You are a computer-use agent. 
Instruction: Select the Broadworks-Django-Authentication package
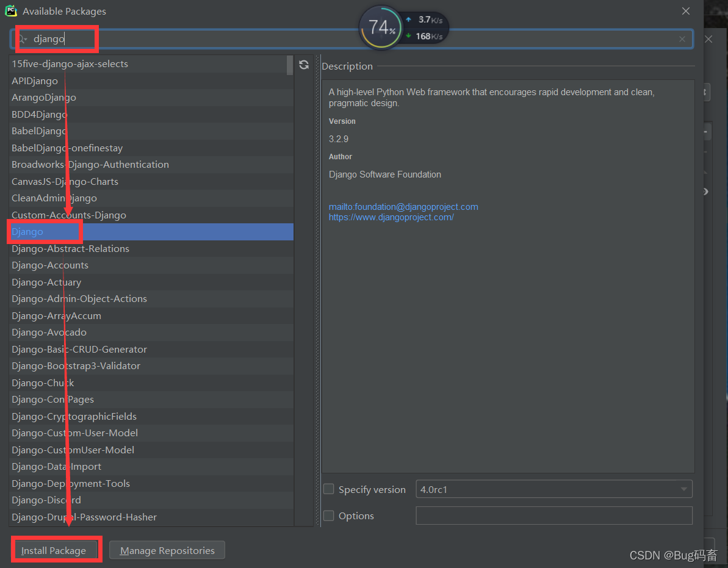pos(151,165)
